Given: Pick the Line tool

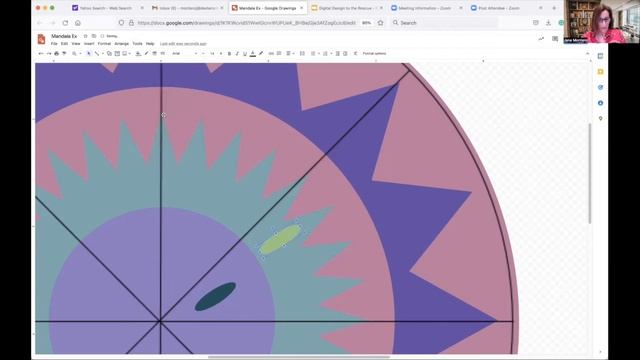Looking at the screenshot, I should (97, 53).
